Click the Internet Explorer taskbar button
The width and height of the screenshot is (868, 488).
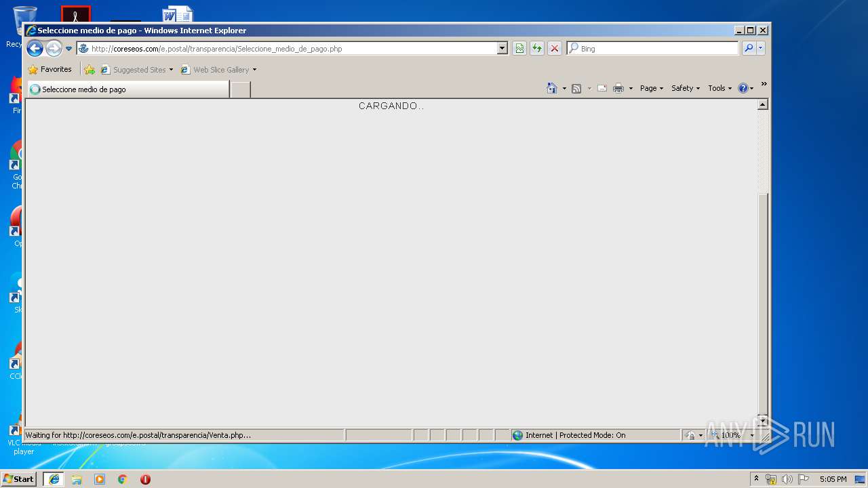pos(54,479)
